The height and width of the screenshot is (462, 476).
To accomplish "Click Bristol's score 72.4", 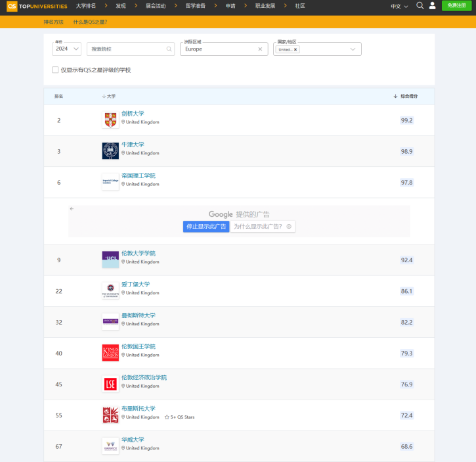I will (x=407, y=415).
